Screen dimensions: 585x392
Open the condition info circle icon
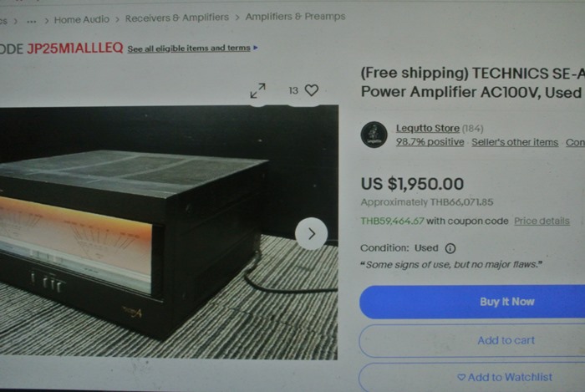tap(450, 248)
